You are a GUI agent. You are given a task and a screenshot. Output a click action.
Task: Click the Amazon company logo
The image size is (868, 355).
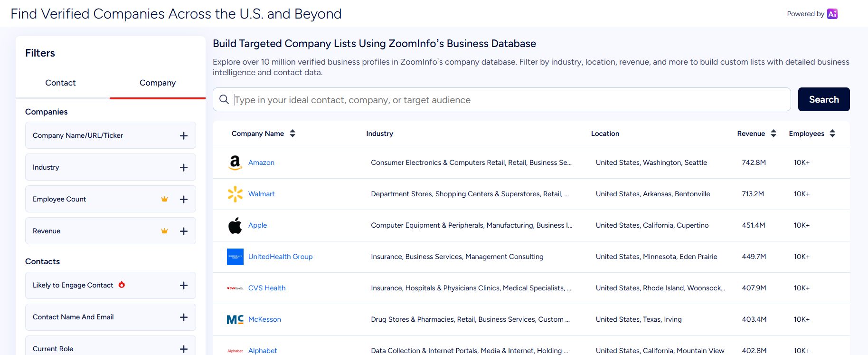(x=235, y=163)
